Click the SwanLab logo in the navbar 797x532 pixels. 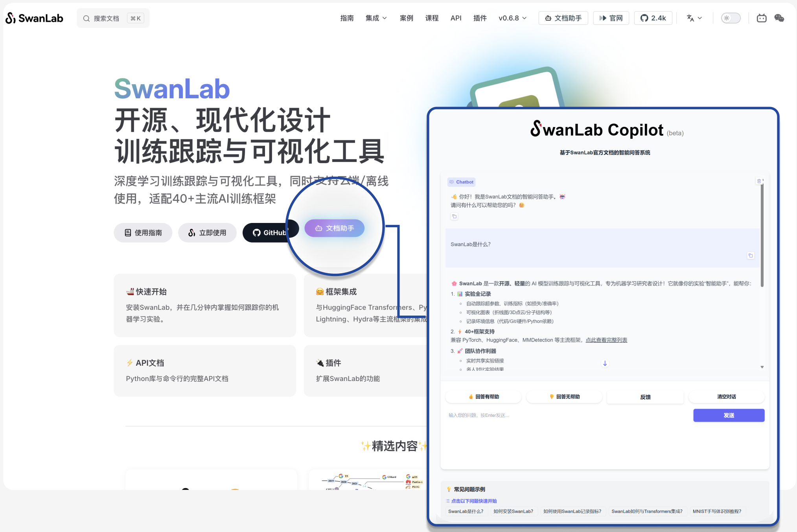(x=34, y=18)
